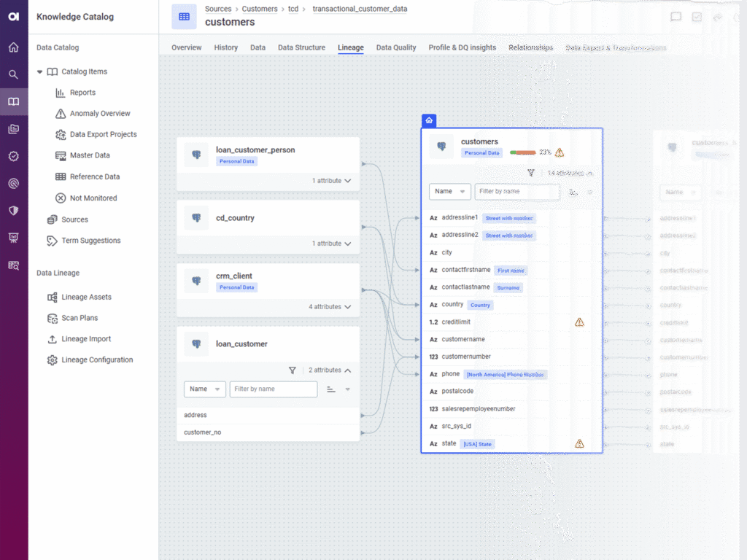Open Scan Plans in Data Lineage
The image size is (747, 560).
[80, 318]
